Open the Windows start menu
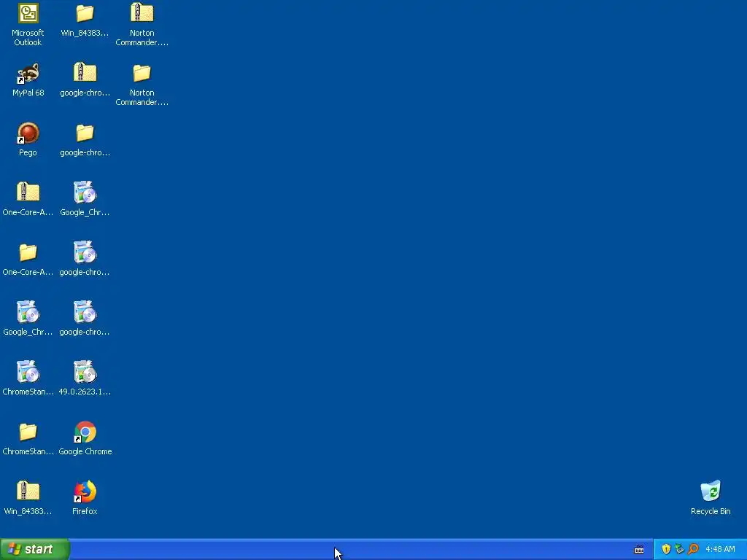Image resolution: width=747 pixels, height=560 pixels. point(35,549)
